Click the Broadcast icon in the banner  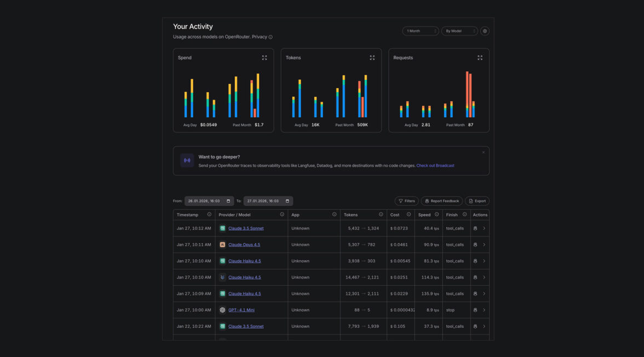coord(187,160)
